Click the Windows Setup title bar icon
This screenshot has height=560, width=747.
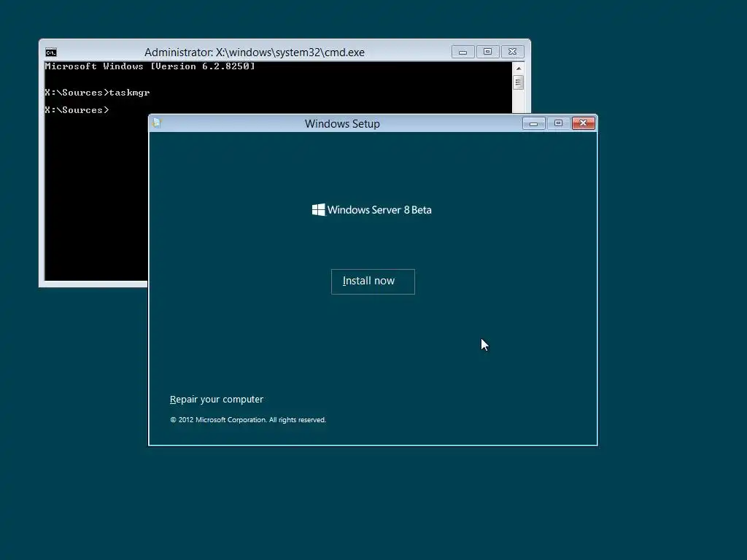click(157, 123)
